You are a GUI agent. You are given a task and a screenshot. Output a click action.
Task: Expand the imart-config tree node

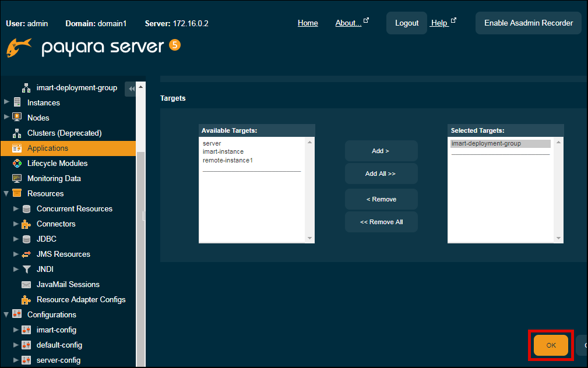click(x=16, y=330)
